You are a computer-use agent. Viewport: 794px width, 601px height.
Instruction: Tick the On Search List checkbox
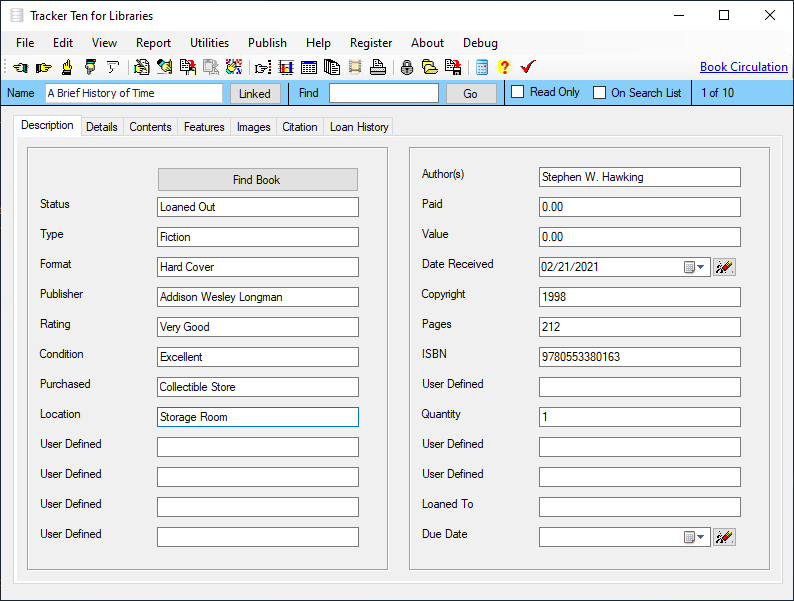(600, 93)
